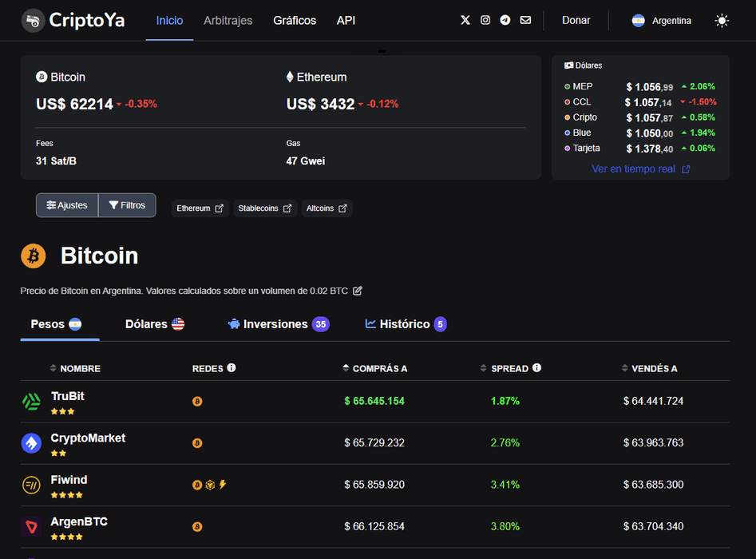Click the Blue dollar rate row
Screen dimensions: 756x559
(x=639, y=133)
